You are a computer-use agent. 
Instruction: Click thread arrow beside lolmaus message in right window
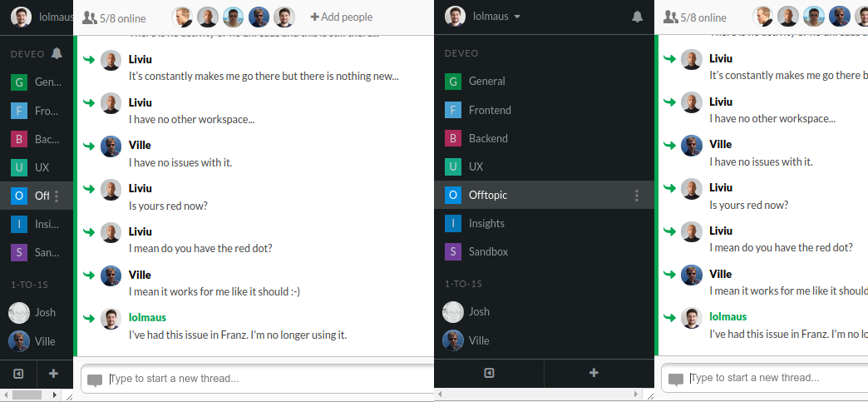point(669,318)
